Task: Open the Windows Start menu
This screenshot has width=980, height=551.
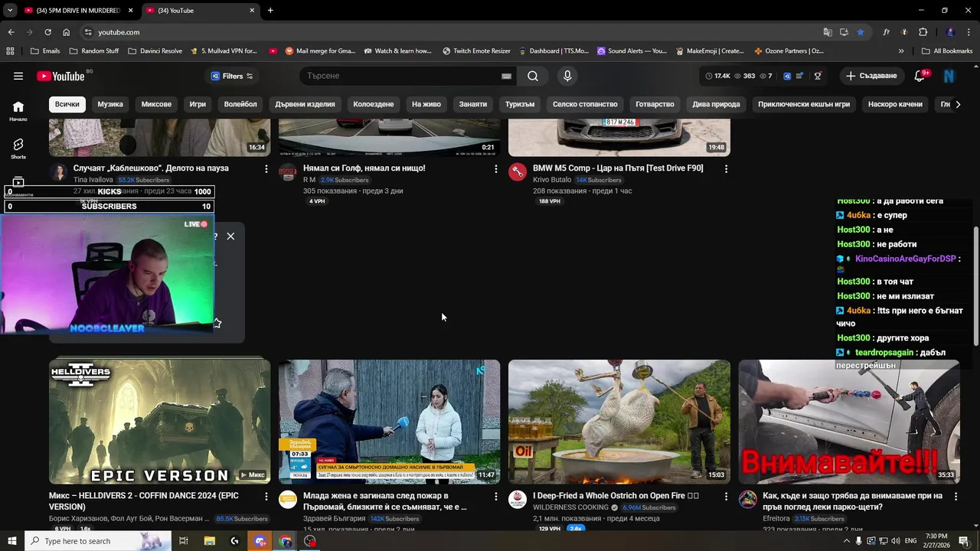Action: (x=11, y=541)
